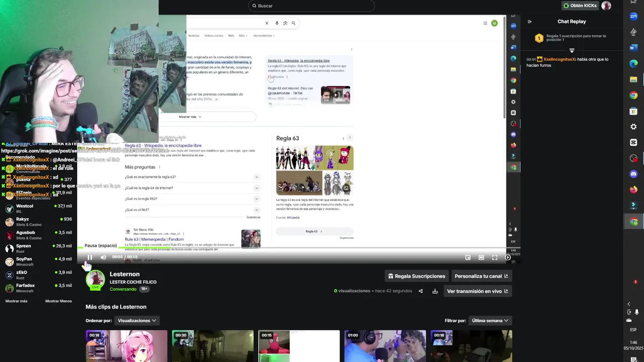Image resolution: width=644 pixels, height=362 pixels.
Task: Open Microsoft Store from the taskbar
Action: [x=633, y=111]
